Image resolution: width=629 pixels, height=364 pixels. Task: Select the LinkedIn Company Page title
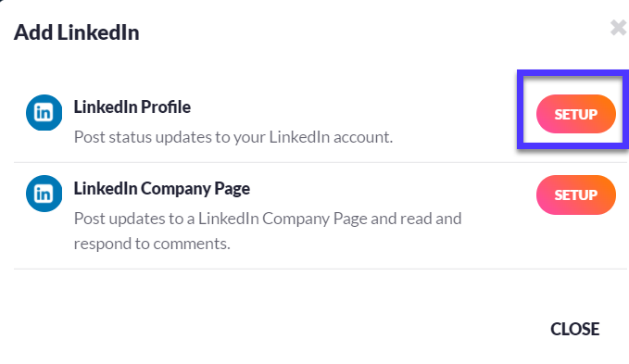(x=162, y=188)
